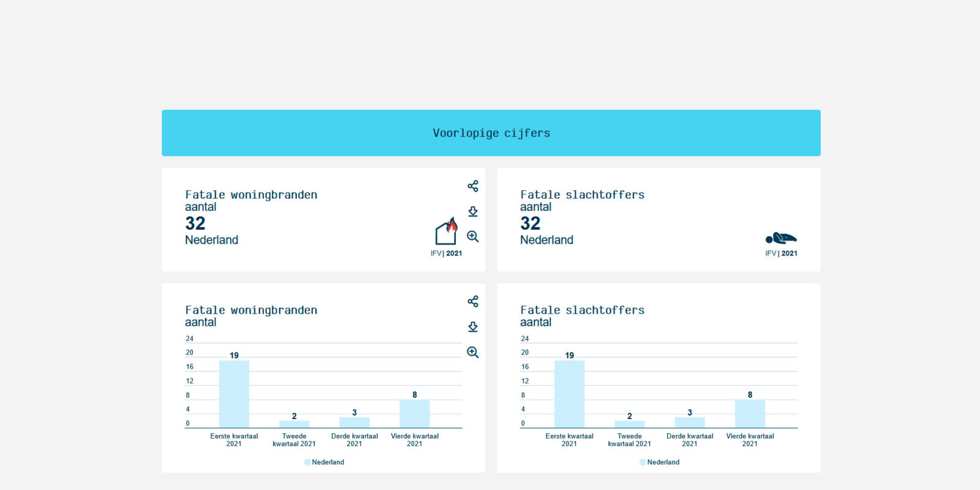Click the Voorlopige cijfers banner
This screenshot has height=490, width=980.
491,133
